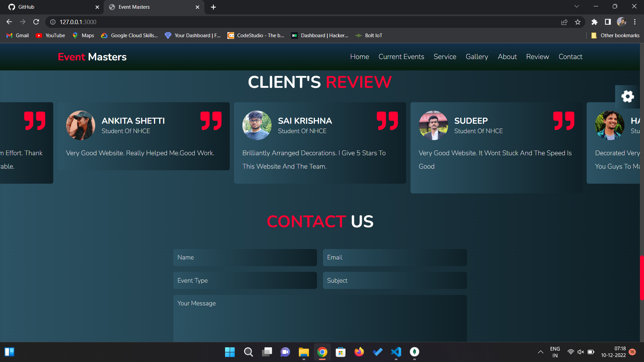Click Sai Krishna's profile photo
This screenshot has height=362, width=644.
[x=257, y=125]
